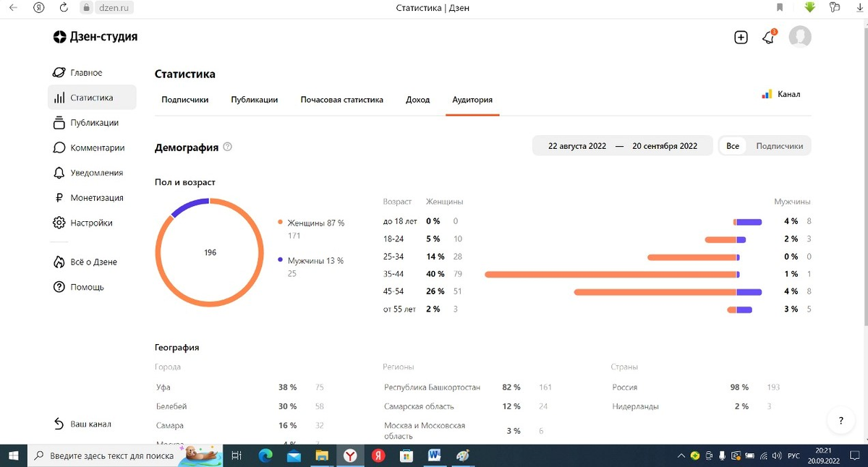Click the Белебей city row
The height and width of the screenshot is (467, 868).
pyautogui.click(x=240, y=406)
